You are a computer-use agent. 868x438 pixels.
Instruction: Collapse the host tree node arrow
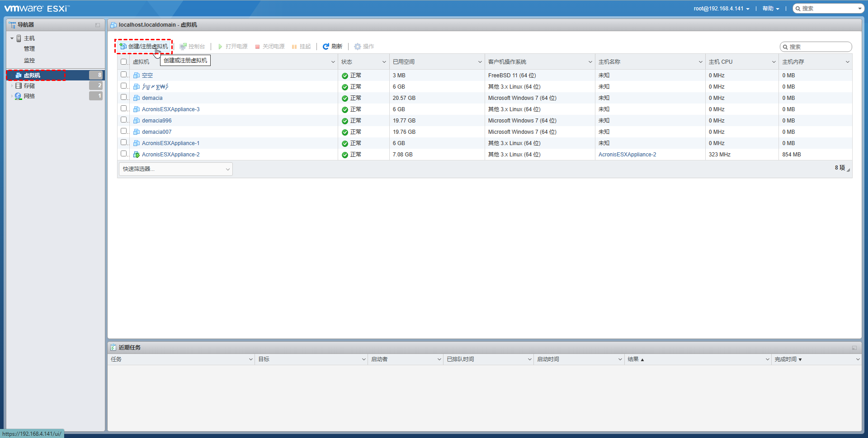(12, 38)
